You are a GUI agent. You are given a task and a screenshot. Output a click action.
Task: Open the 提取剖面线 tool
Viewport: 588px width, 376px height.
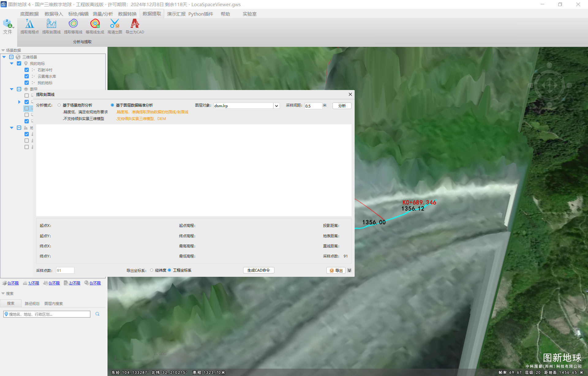(51, 24)
